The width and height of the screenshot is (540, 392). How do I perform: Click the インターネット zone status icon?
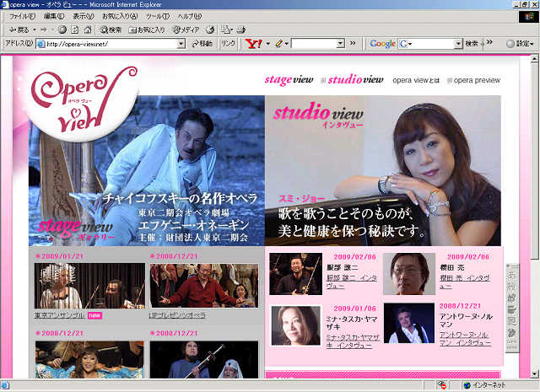[467, 385]
